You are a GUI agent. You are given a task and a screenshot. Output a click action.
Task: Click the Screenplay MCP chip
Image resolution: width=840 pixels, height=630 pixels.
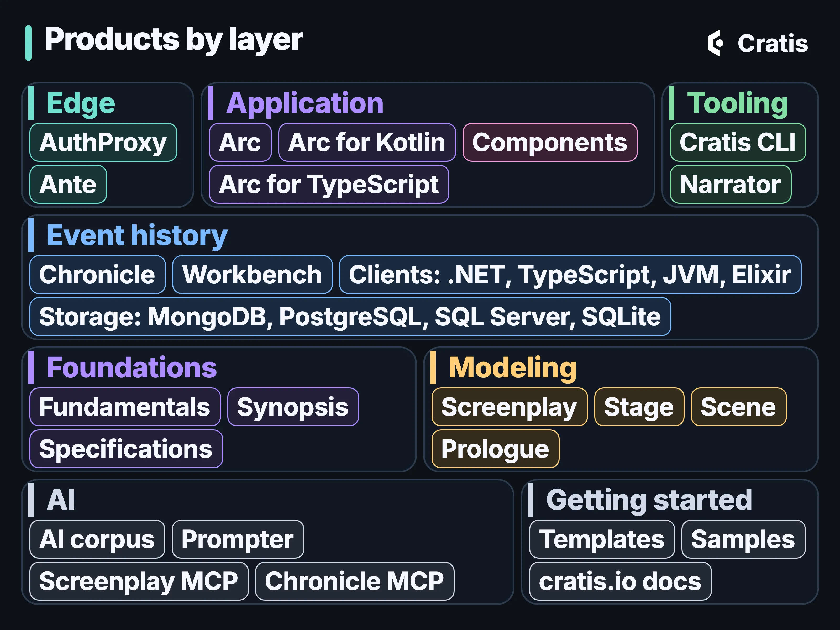click(x=139, y=581)
